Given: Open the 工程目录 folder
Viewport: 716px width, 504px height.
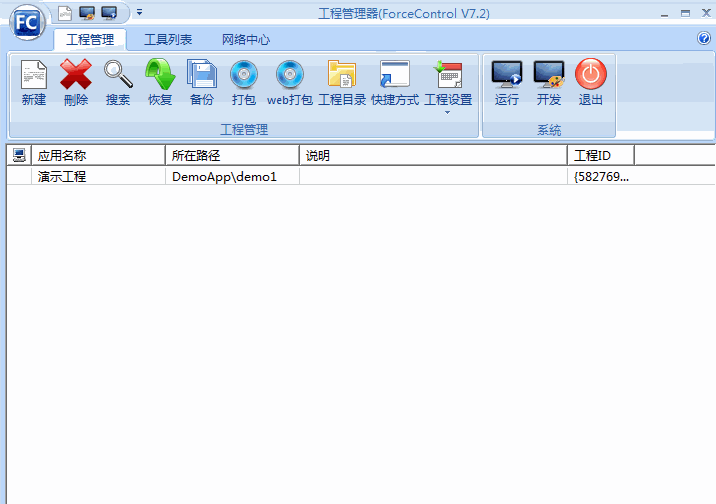Looking at the screenshot, I should [x=342, y=83].
